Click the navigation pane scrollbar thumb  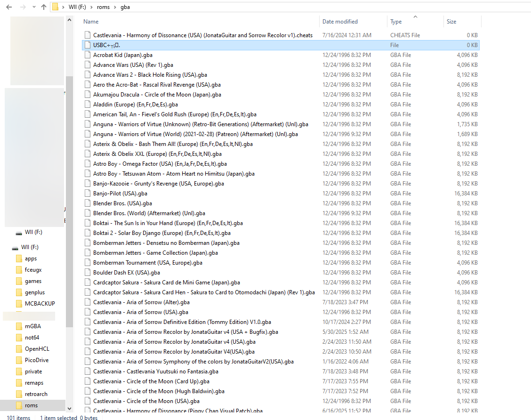[x=69, y=202]
